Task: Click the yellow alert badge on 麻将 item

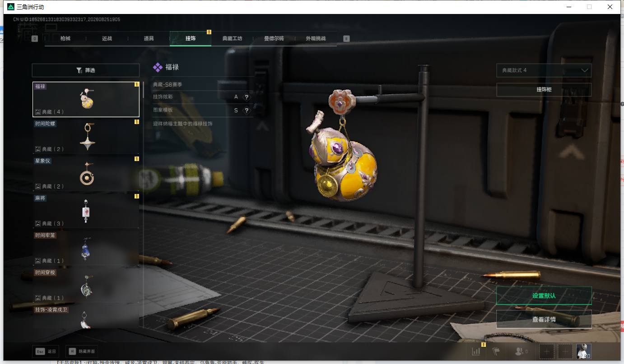Action: coord(136,196)
